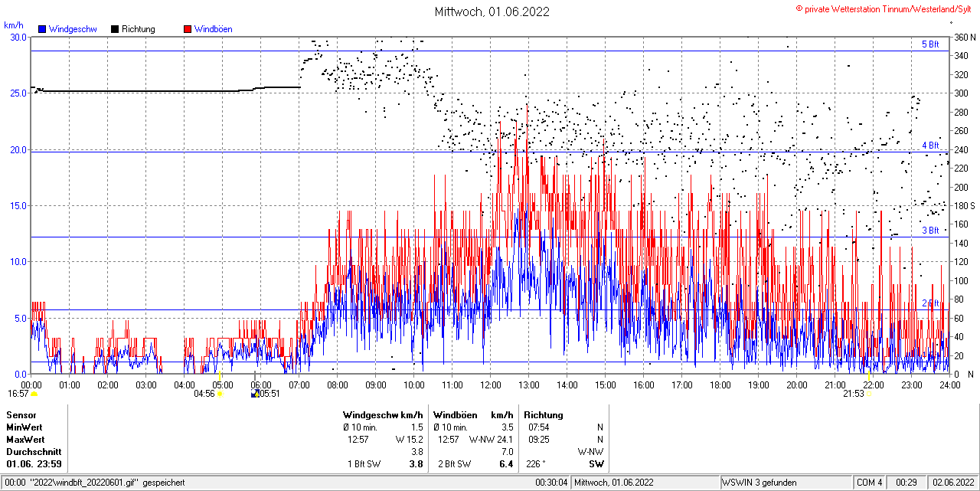This screenshot has width=980, height=491.
Task: Click the Richtung column header in table
Action: tap(543, 415)
